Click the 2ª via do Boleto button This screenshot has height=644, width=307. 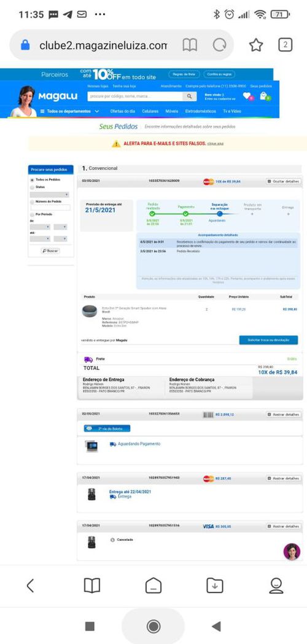(107, 429)
